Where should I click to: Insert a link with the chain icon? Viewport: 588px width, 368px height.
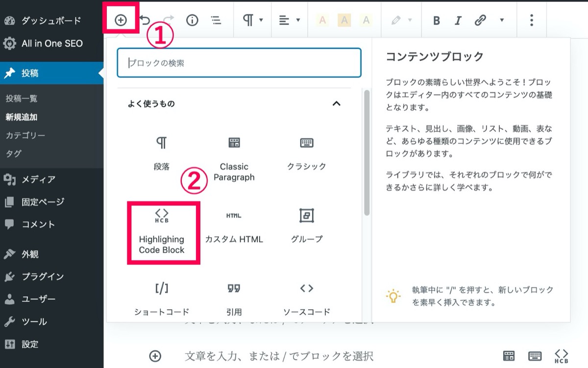tap(480, 20)
